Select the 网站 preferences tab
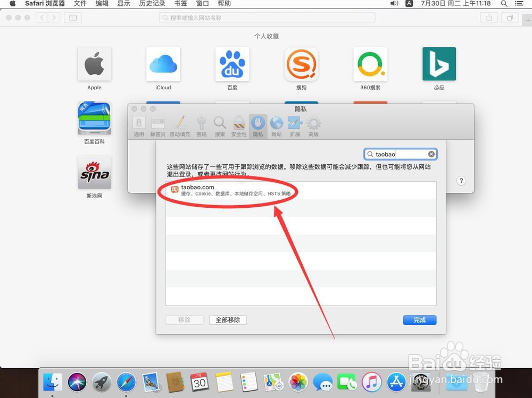The width and height of the screenshot is (532, 398). [x=277, y=126]
